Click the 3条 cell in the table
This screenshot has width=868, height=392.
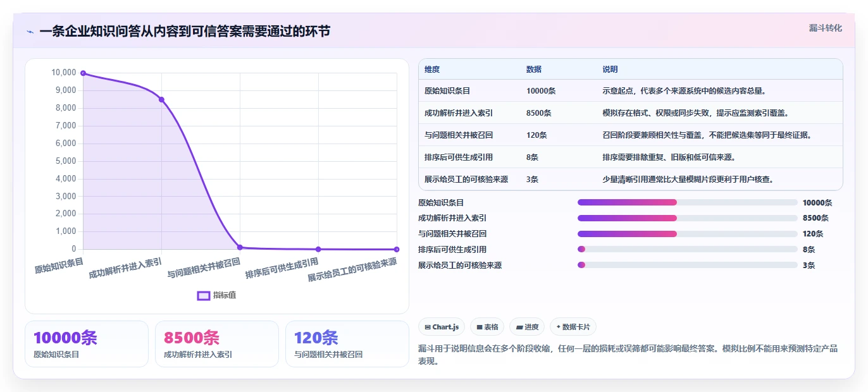pyautogui.click(x=532, y=180)
